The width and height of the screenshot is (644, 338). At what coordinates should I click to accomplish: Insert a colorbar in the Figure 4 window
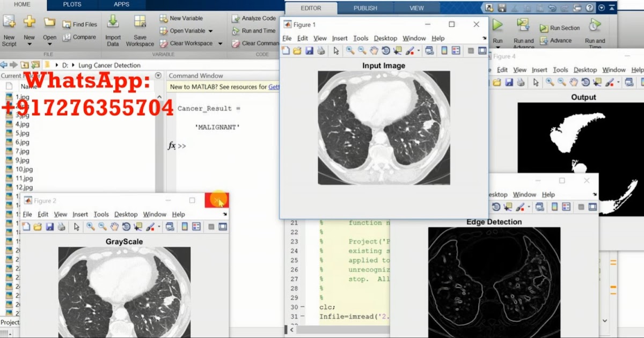(x=642, y=82)
